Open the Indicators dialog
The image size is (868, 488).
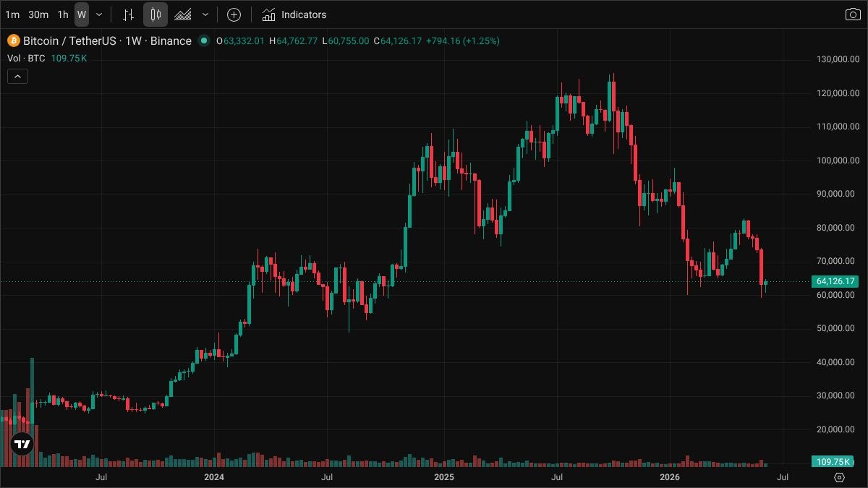pyautogui.click(x=294, y=14)
